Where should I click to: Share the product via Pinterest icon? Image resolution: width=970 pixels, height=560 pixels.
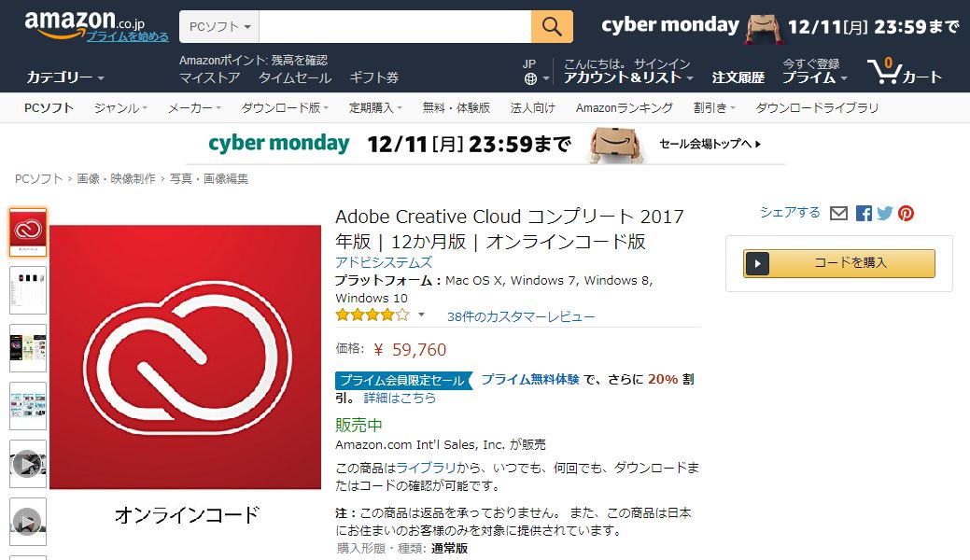point(905,213)
